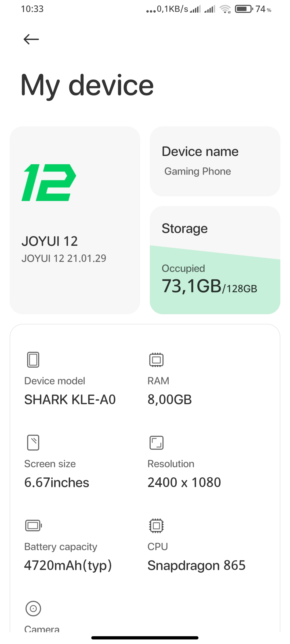Tap the Snapdragon 865 CPU value
Viewport: 290px width, 644px height.
[196, 565]
